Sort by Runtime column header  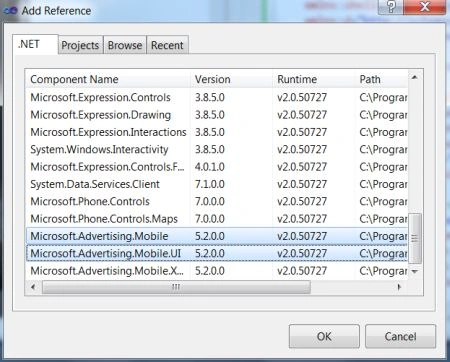(314, 79)
